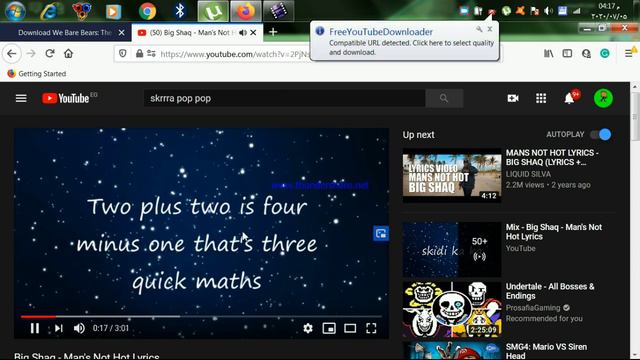Toggle the Autoplay switch
The height and width of the screenshot is (360, 640).
pos(601,134)
